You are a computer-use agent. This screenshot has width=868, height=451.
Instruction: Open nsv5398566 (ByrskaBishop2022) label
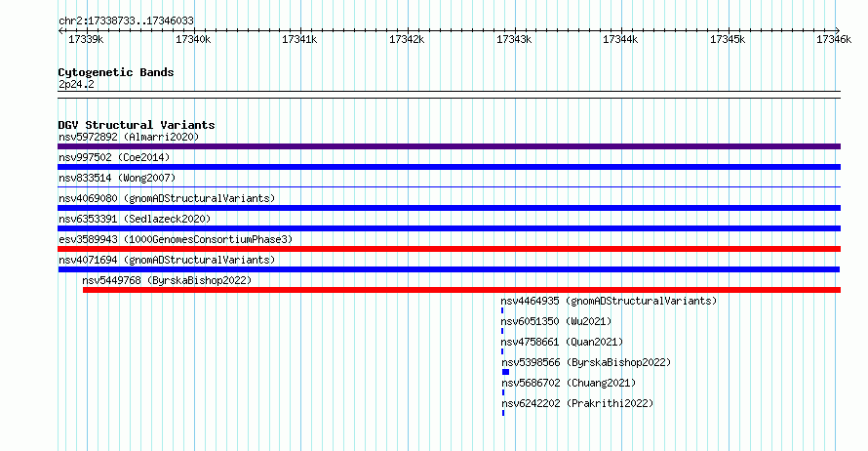586,362
